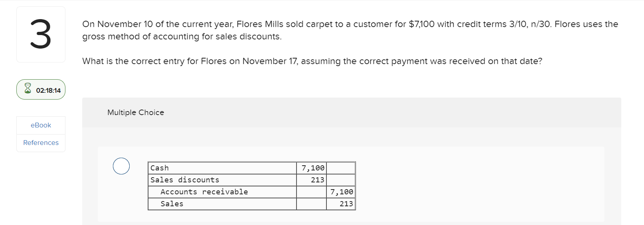The height and width of the screenshot is (225, 644).
Task: Click the empty credit cell beside Cash
Action: pyautogui.click(x=341, y=168)
